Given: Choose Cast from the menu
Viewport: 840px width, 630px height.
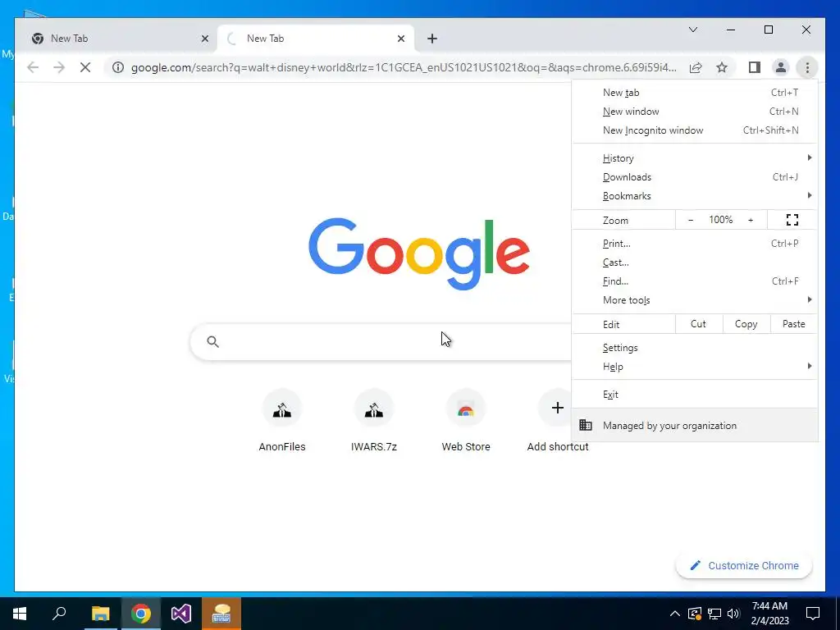Looking at the screenshot, I should [x=695, y=262].
